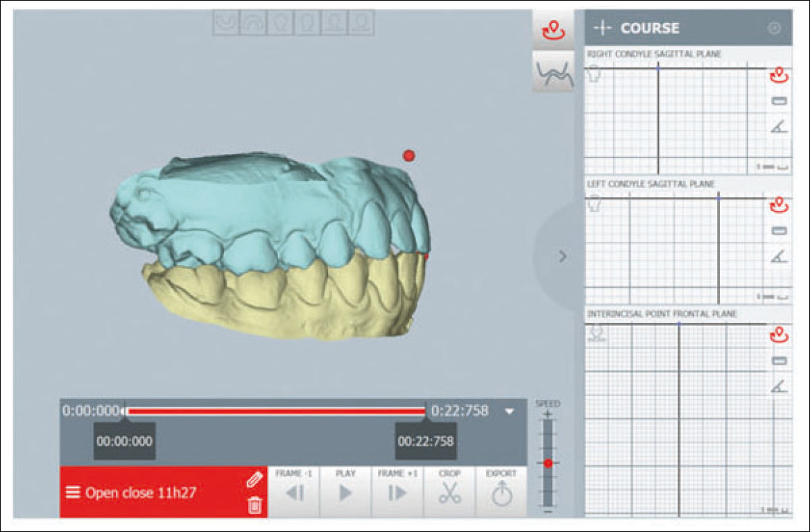Click rectangle icon in Left Condyle chart
The width and height of the screenshot is (810, 532).
779,231
